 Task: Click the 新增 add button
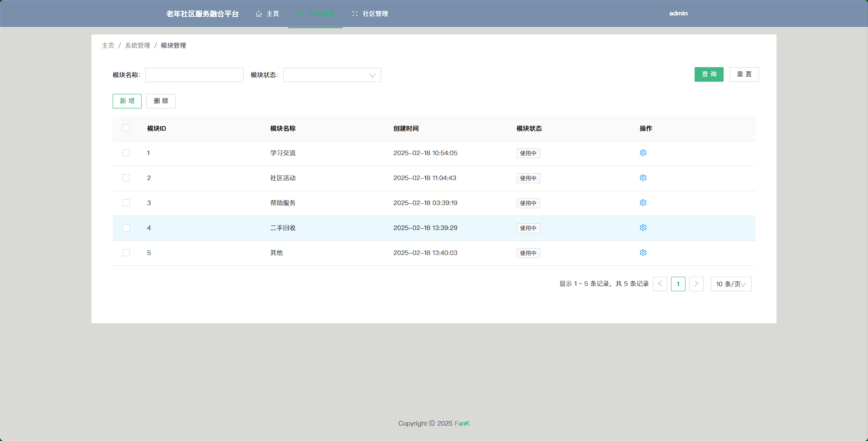(x=127, y=101)
